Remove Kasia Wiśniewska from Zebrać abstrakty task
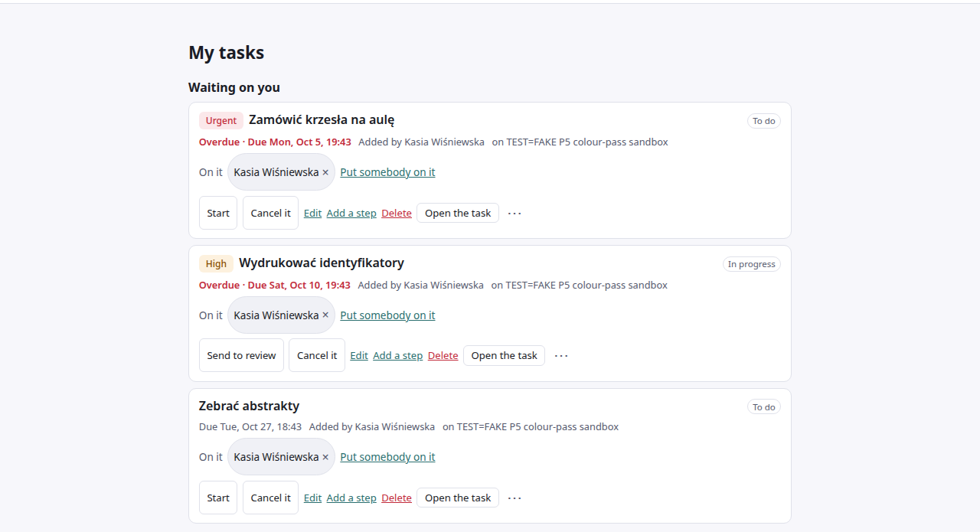Viewport: 980px width, 532px height. 325,457
